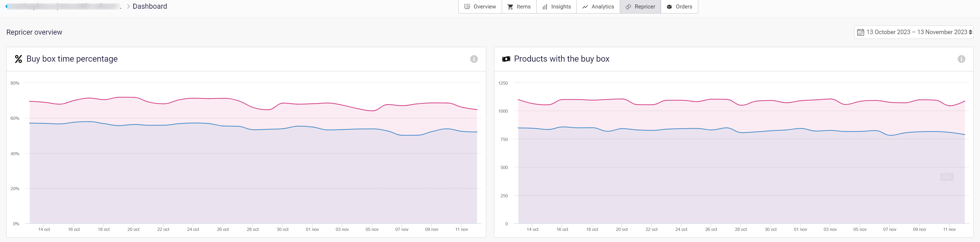Click the Overview presentation icon

[467, 7]
